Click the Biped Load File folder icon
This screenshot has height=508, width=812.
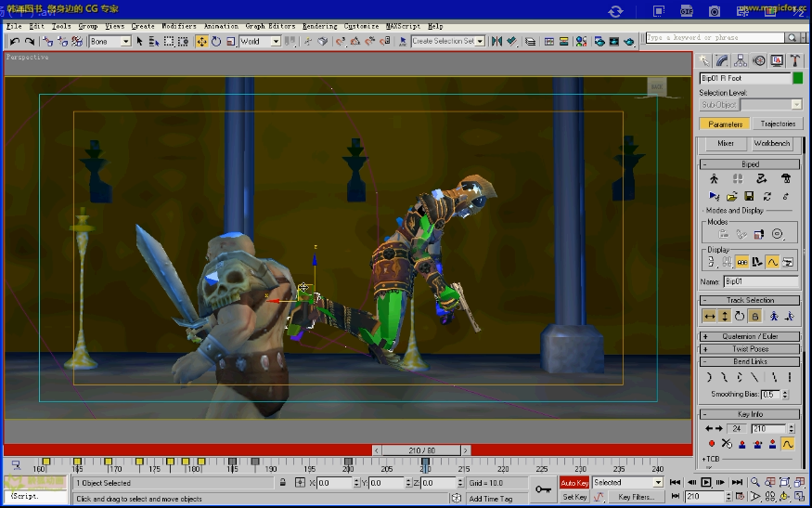(x=732, y=197)
